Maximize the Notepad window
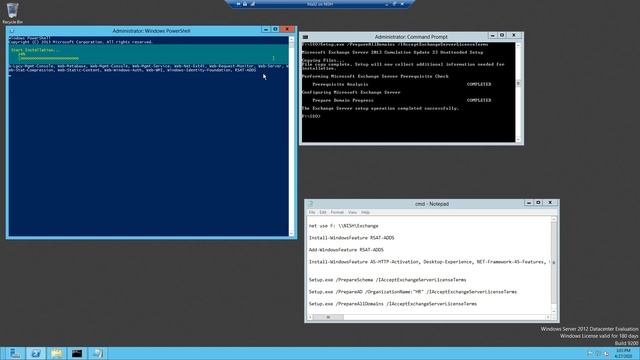 coord(538,202)
